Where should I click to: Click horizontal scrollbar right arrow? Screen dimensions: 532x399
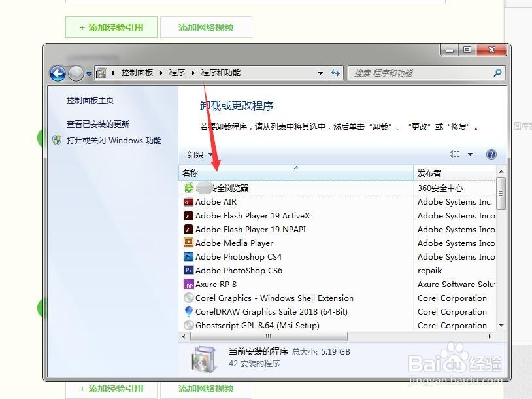click(490, 336)
